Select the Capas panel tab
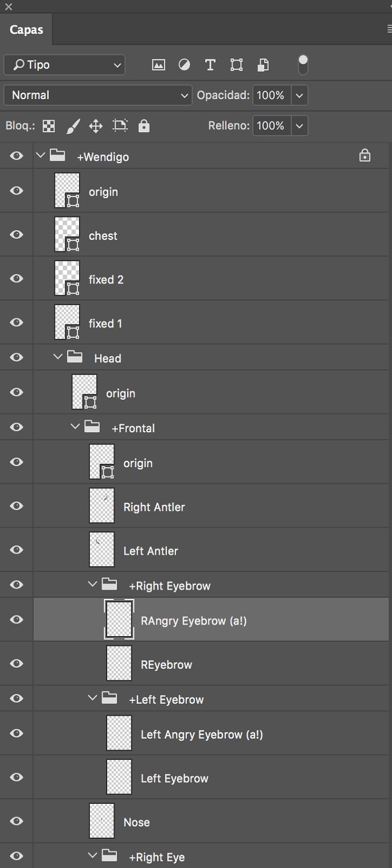 pos(26,30)
